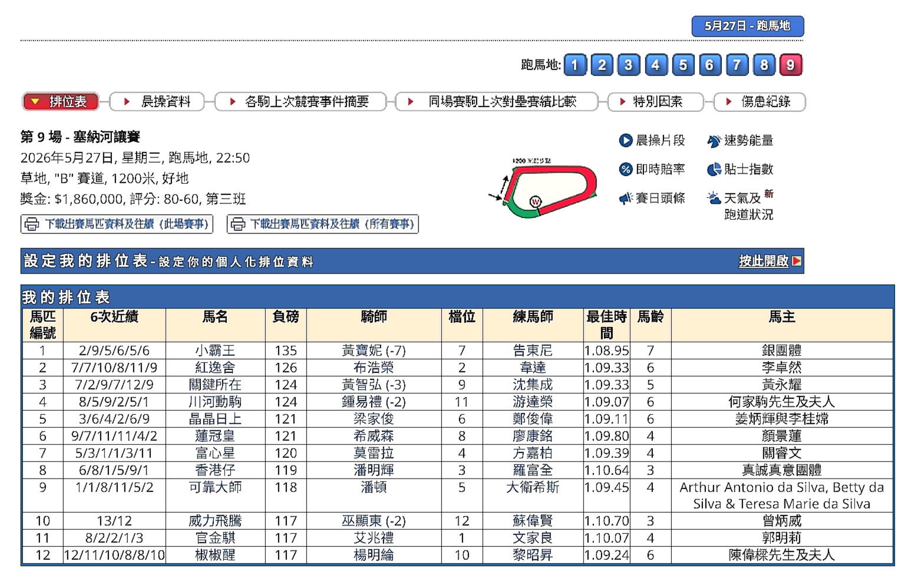Select race 3 button
The image size is (924, 574).
click(629, 65)
